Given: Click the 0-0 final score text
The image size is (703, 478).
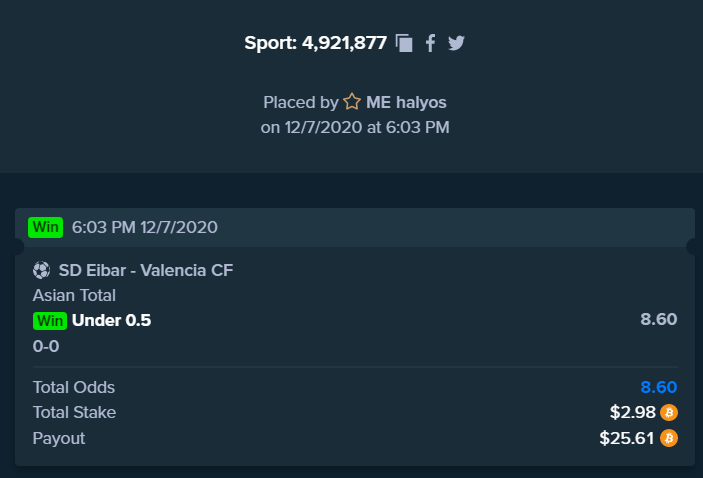Looking at the screenshot, I should (46, 346).
